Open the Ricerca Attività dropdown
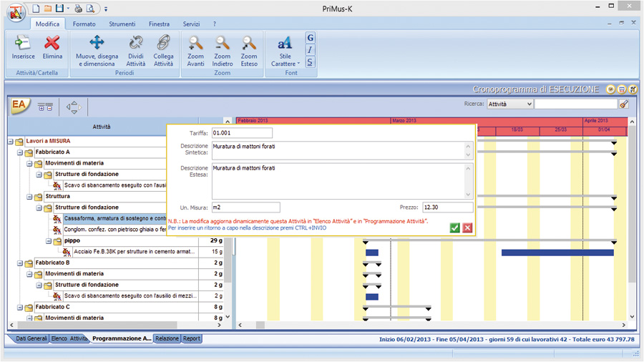 509,104
